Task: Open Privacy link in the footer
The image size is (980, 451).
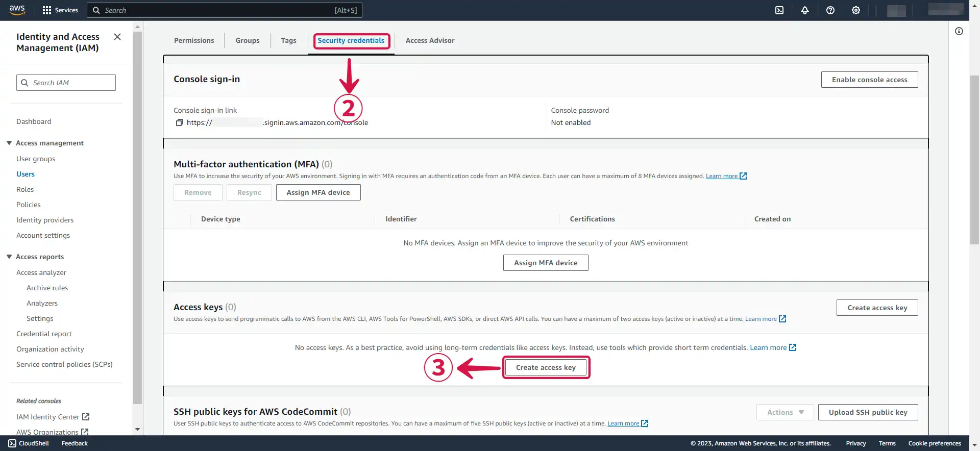Action: click(x=855, y=443)
